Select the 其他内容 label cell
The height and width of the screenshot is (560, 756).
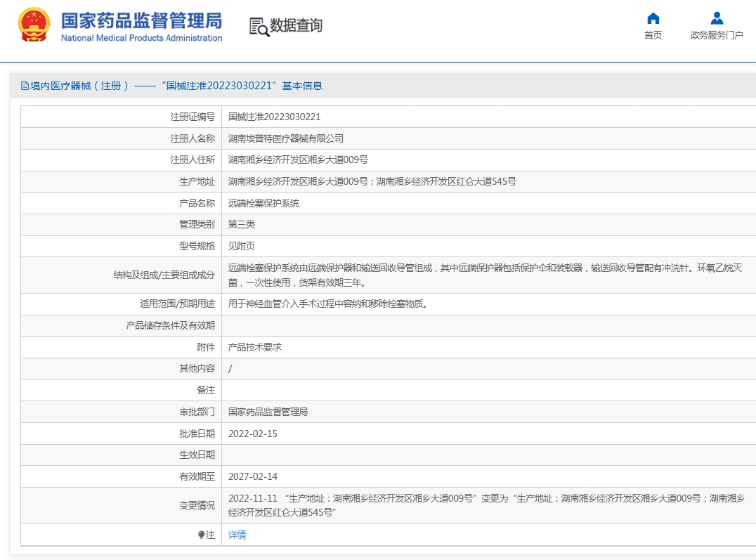coord(121,368)
